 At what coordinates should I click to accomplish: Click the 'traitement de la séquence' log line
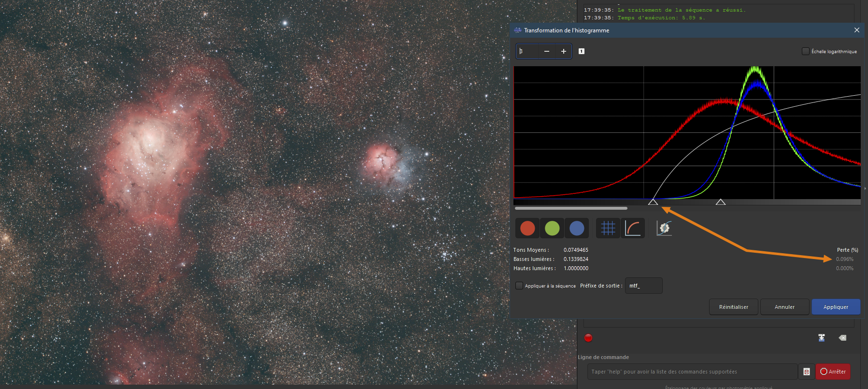point(665,10)
